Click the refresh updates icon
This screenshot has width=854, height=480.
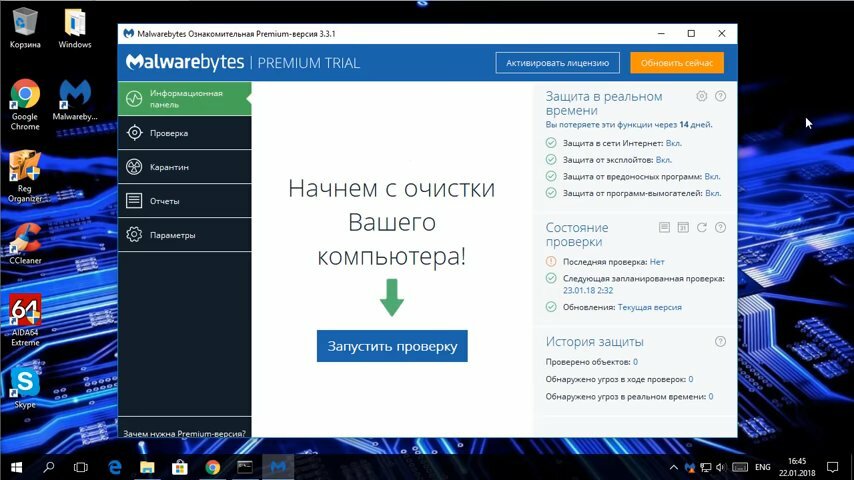702,227
